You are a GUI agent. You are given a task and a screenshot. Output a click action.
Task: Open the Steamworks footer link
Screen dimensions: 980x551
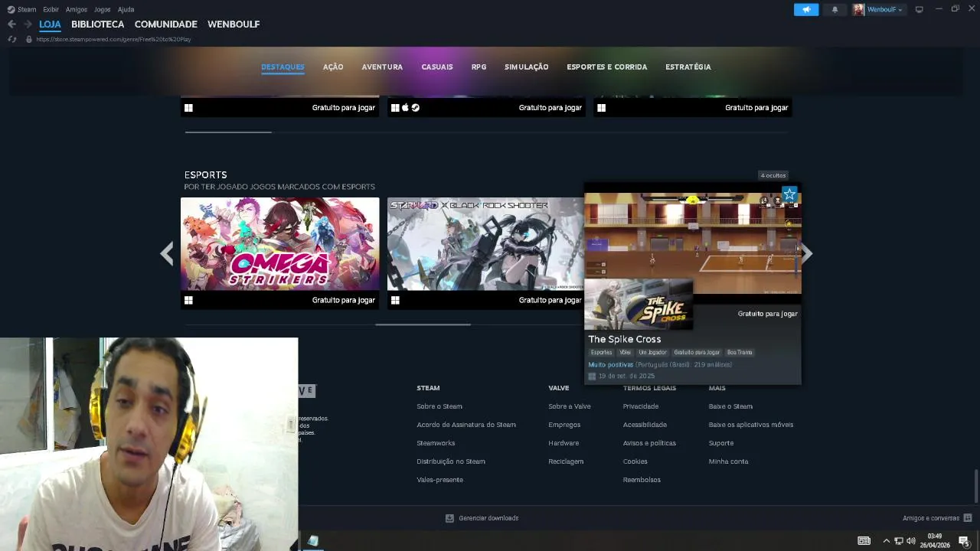click(x=436, y=443)
